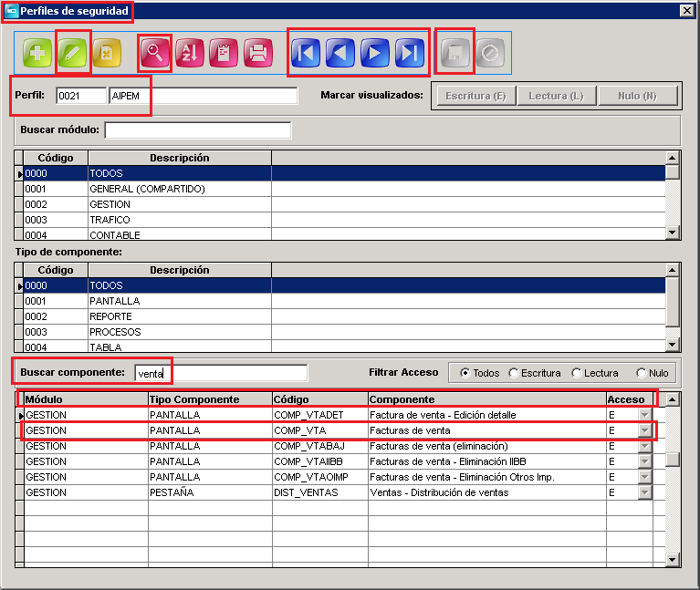This screenshot has width=700, height=590.
Task: Go to last record with blue arrow
Action: point(410,53)
